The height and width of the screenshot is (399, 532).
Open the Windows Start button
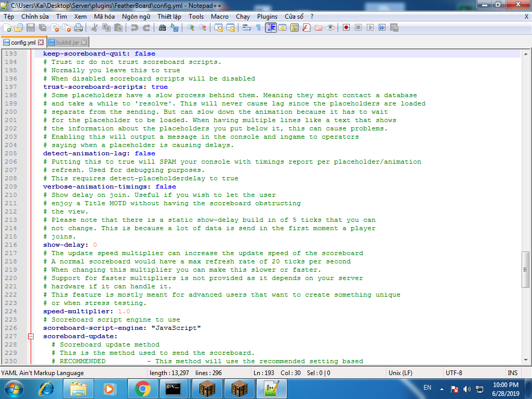pos(14,389)
